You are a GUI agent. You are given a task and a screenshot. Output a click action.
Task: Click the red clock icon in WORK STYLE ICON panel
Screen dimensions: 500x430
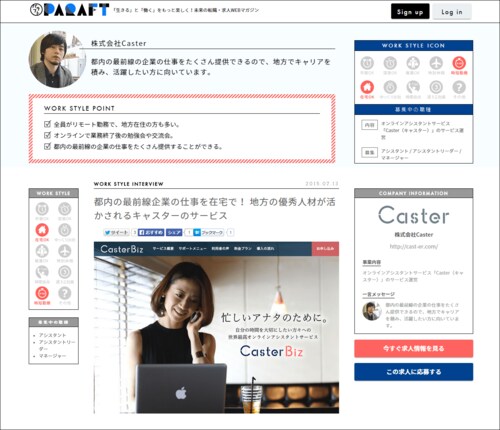coord(459,63)
